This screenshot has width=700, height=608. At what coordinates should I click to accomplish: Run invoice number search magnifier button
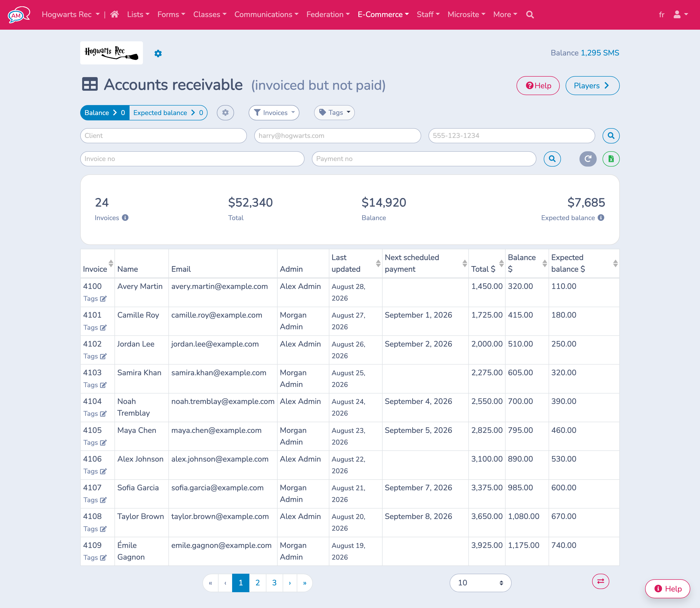click(552, 159)
